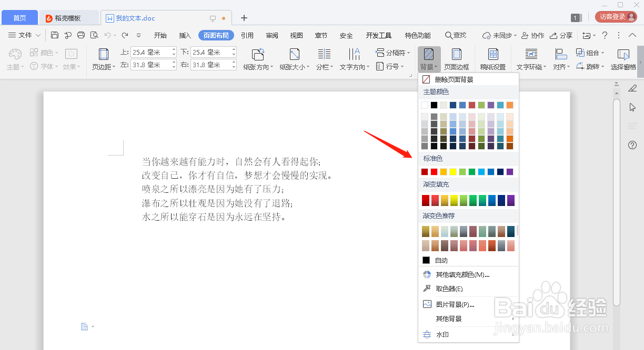Open the 对齐 align tool
Image resolution: width=644 pixels, height=350 pixels.
point(561,59)
